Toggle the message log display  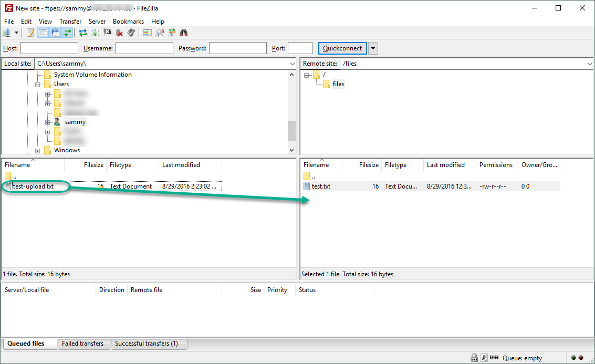pos(31,33)
